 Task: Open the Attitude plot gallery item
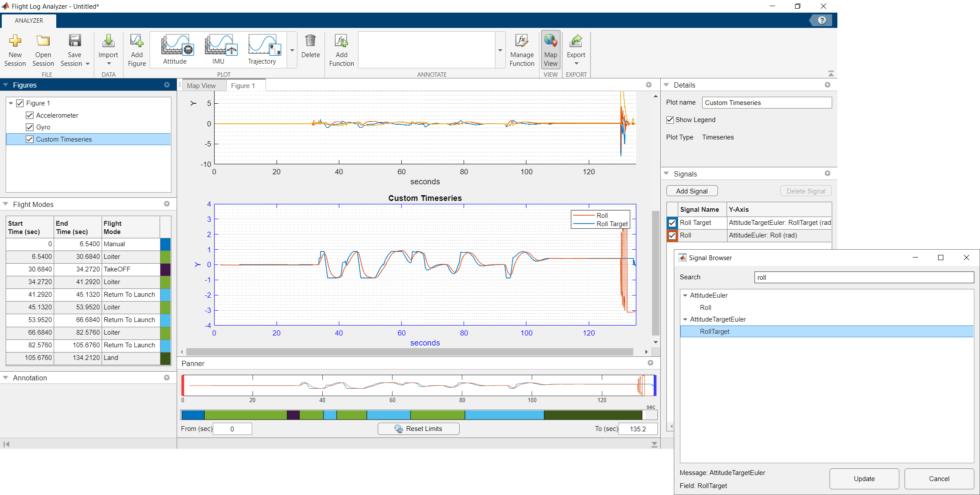(x=175, y=49)
